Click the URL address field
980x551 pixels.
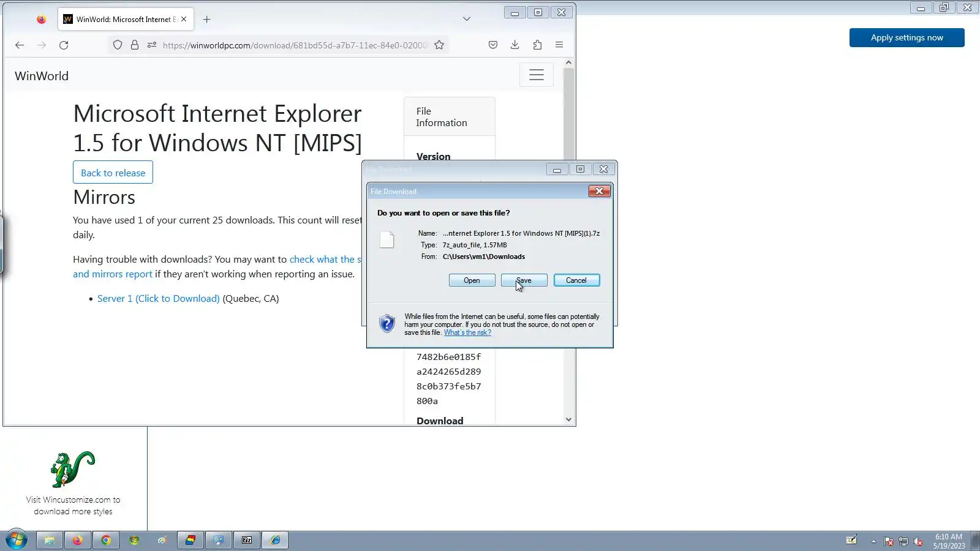(294, 45)
